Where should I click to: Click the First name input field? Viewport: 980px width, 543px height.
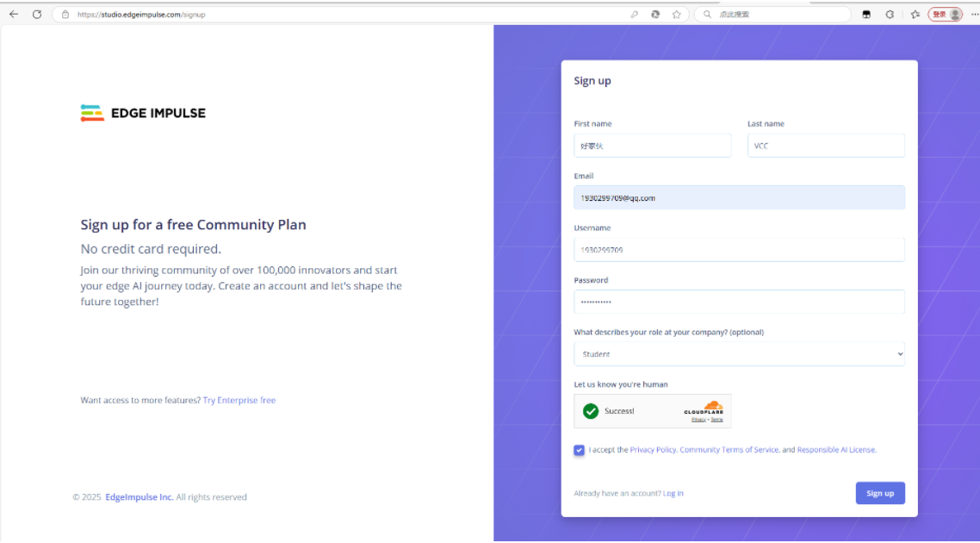click(653, 146)
